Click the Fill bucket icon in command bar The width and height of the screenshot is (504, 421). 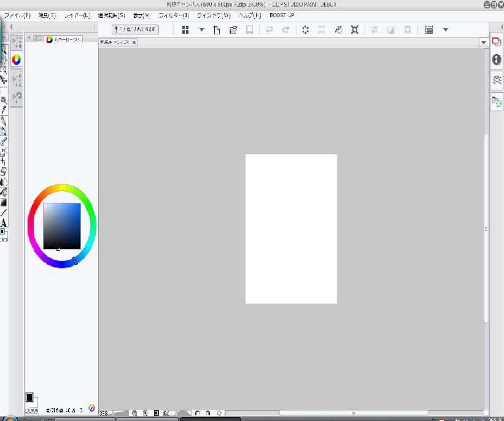click(x=338, y=30)
